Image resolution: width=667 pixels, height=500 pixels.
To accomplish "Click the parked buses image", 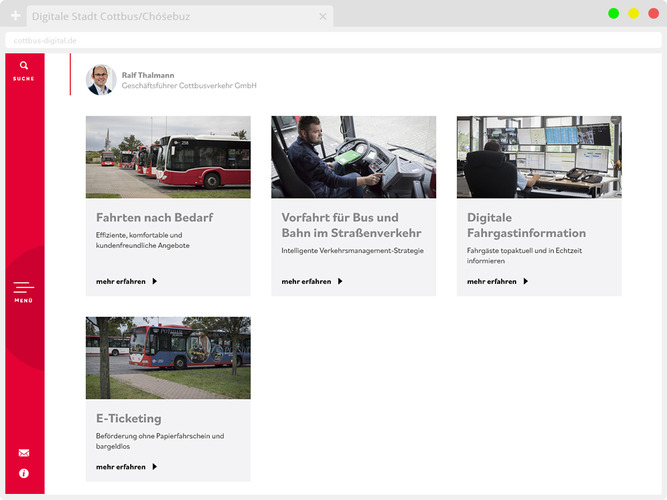I will (x=168, y=157).
